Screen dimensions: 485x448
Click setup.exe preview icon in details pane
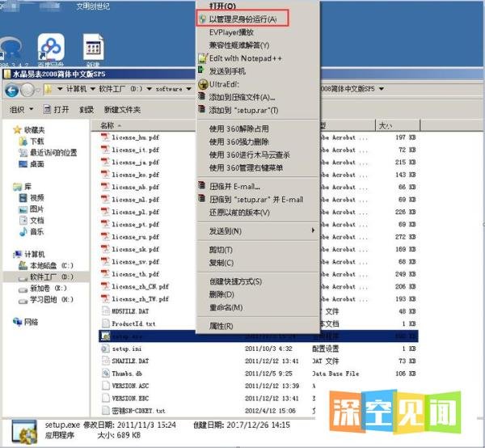tap(24, 431)
